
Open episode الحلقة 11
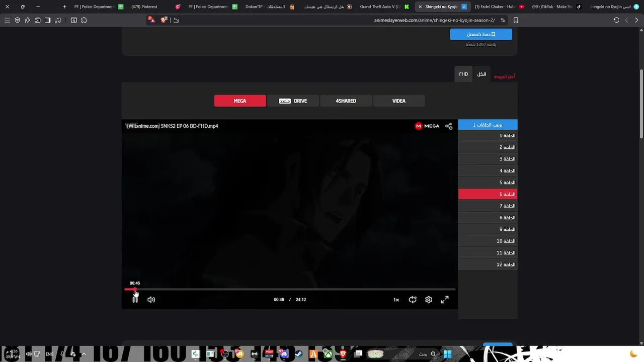[x=488, y=253]
